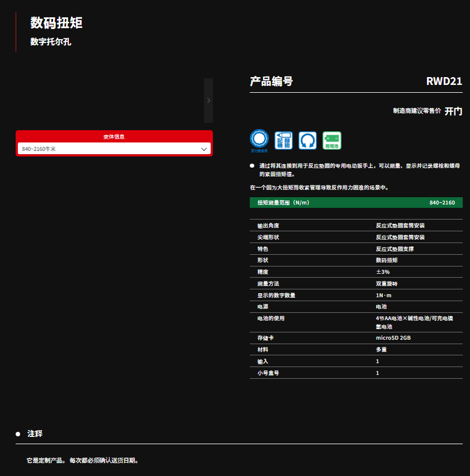Click the 精度 ±3% table row

tap(356, 272)
